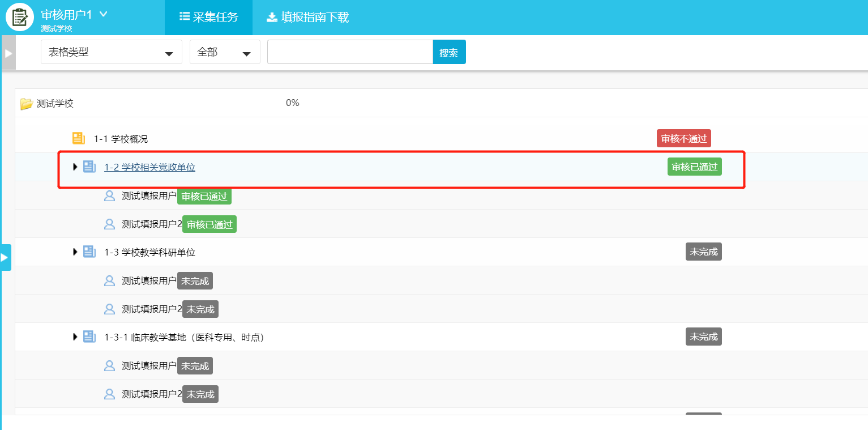Click into the search text field
Viewport: 868px width, 430px height.
(x=350, y=52)
